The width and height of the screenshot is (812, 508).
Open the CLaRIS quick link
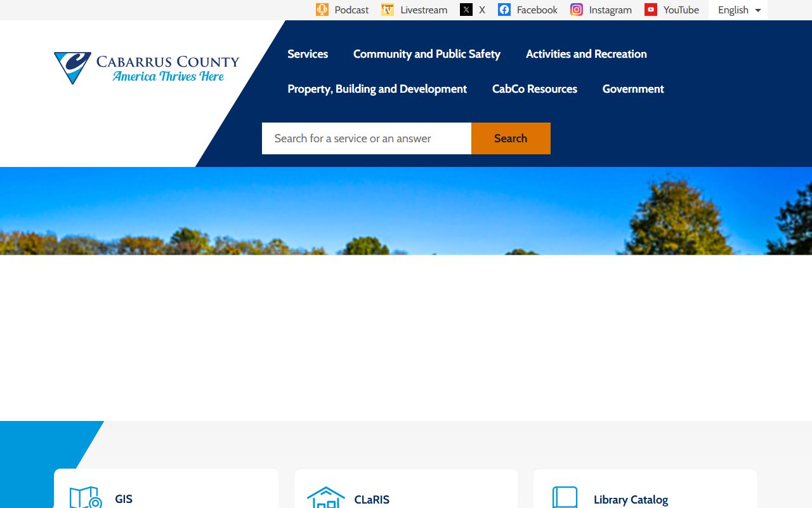(372, 500)
